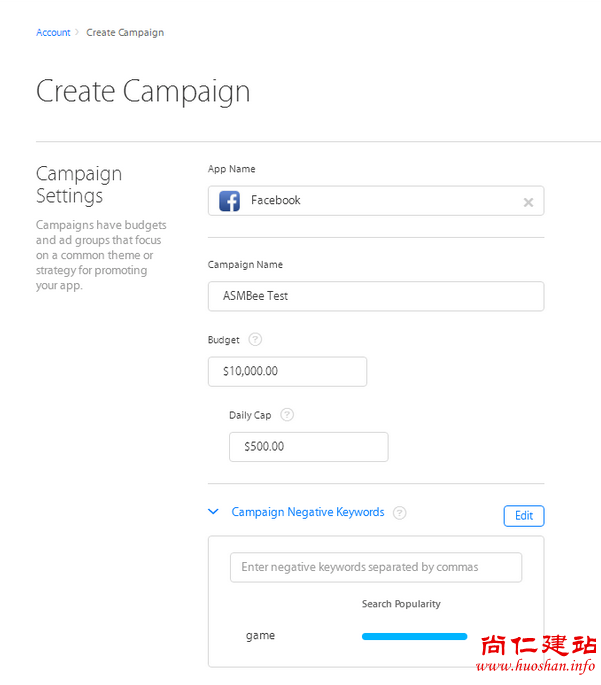601x685 pixels.
Task: Click the Facebook app icon in App Name
Action: point(229,201)
